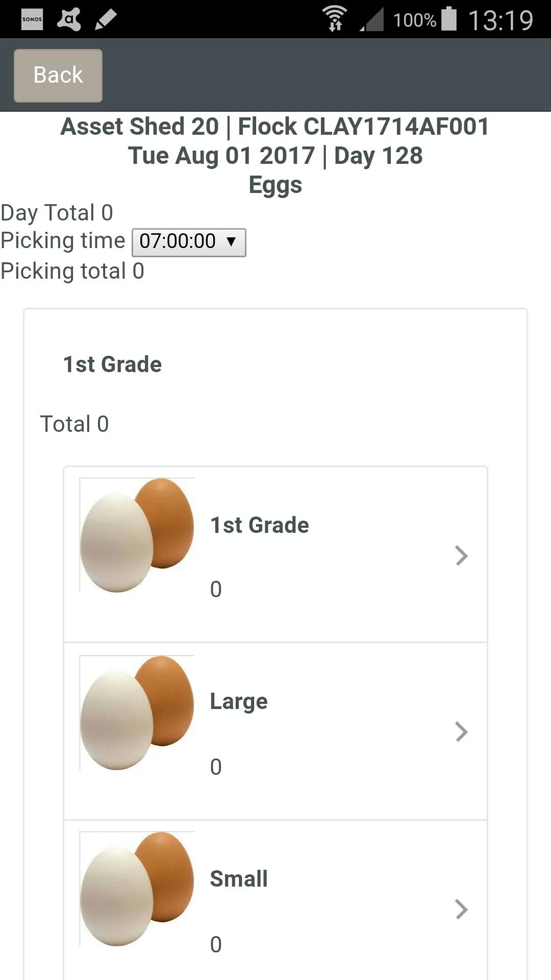Select the Small egg thumbnail
The image size is (551, 980).
[x=137, y=889]
